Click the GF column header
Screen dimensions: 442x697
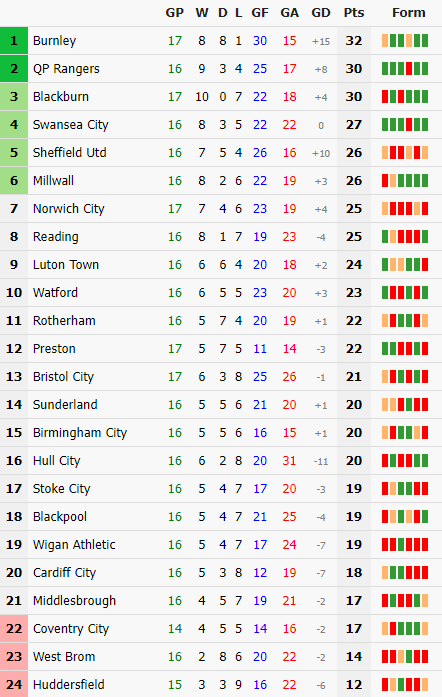(260, 12)
